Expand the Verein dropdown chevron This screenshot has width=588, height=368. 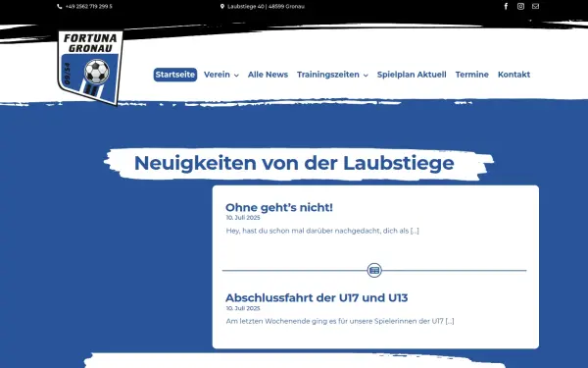pos(236,76)
